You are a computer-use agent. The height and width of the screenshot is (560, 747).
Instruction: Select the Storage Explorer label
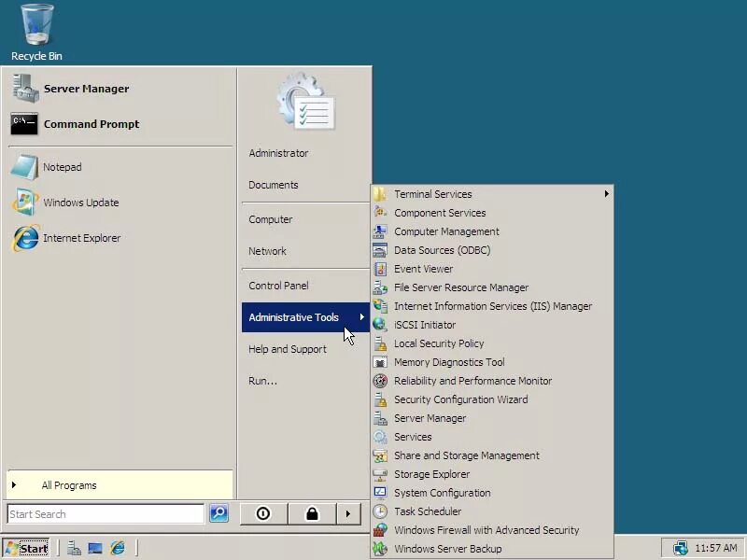(431, 474)
